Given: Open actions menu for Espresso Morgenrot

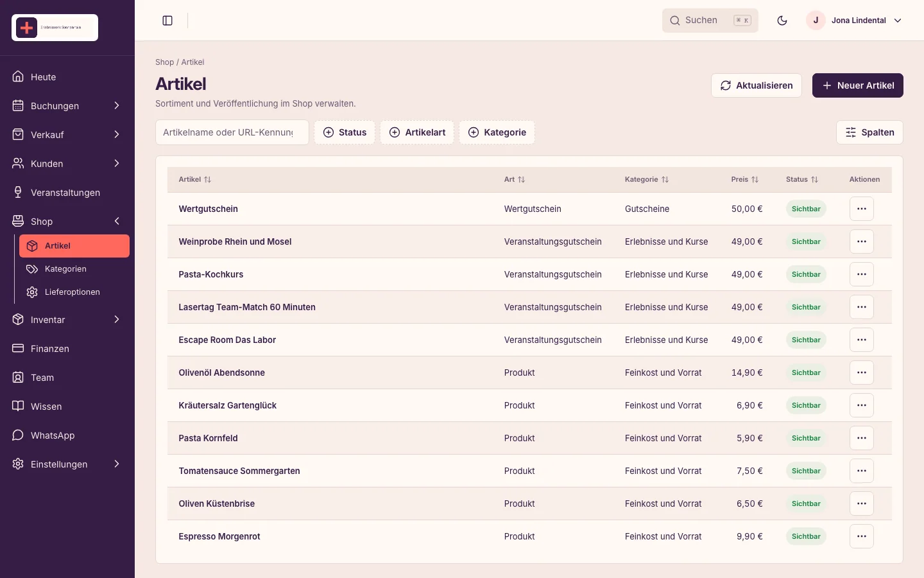Looking at the screenshot, I should [x=862, y=536].
